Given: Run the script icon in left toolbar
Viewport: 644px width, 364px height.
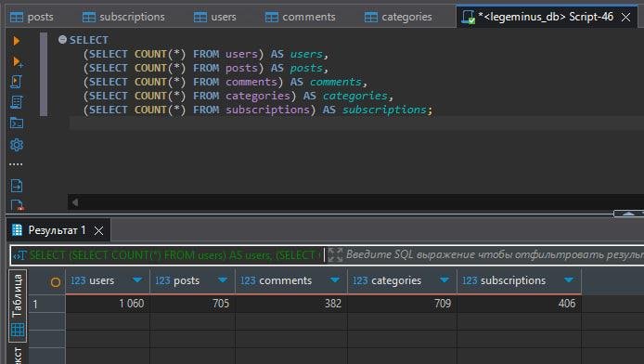Looking at the screenshot, I should pyautogui.click(x=17, y=82).
